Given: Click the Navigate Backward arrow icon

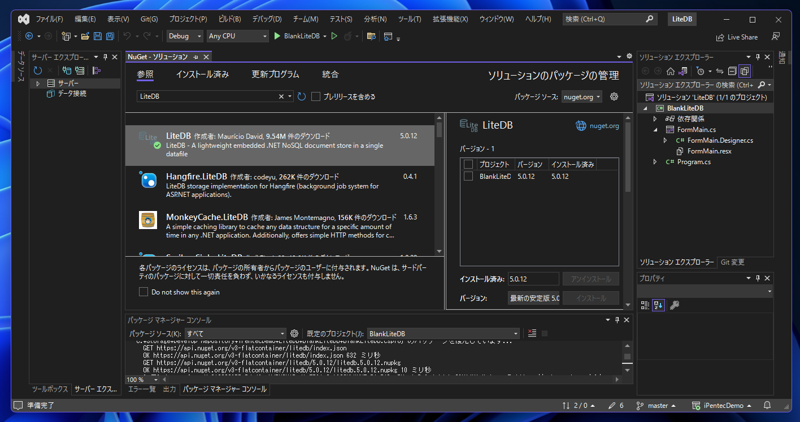Looking at the screenshot, I should tap(29, 36).
